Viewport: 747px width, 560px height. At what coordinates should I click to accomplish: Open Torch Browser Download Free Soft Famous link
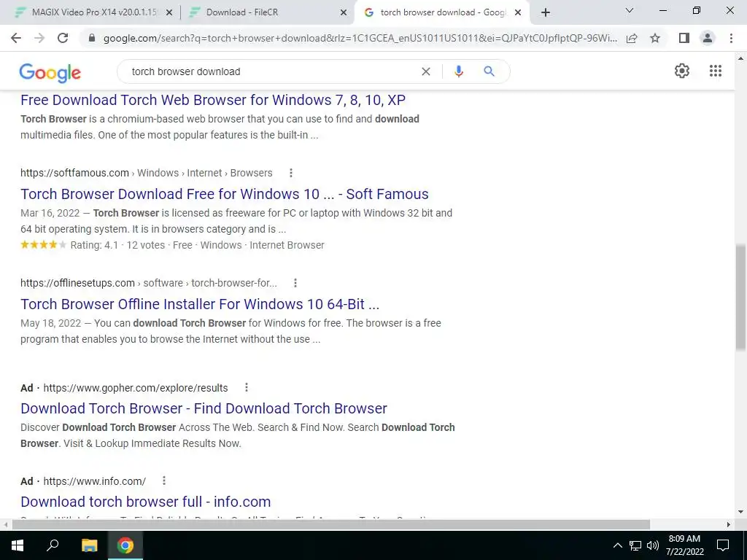pyautogui.click(x=225, y=194)
